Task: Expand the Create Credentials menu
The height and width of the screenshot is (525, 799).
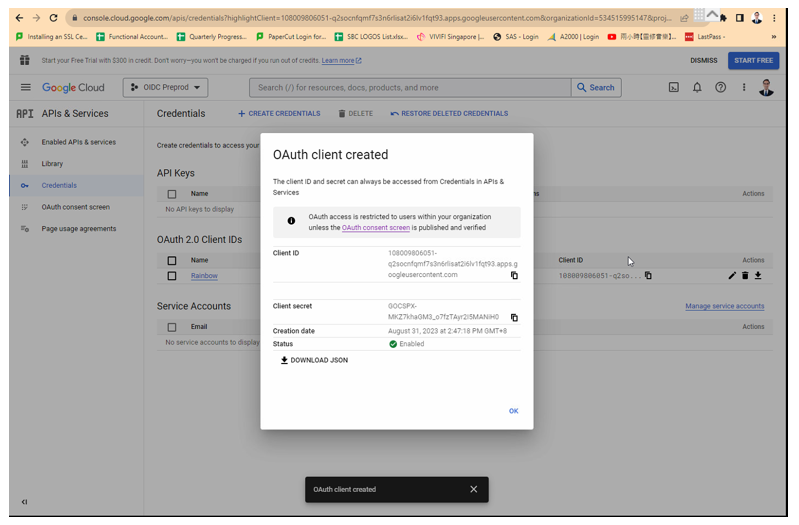Action: click(x=279, y=114)
